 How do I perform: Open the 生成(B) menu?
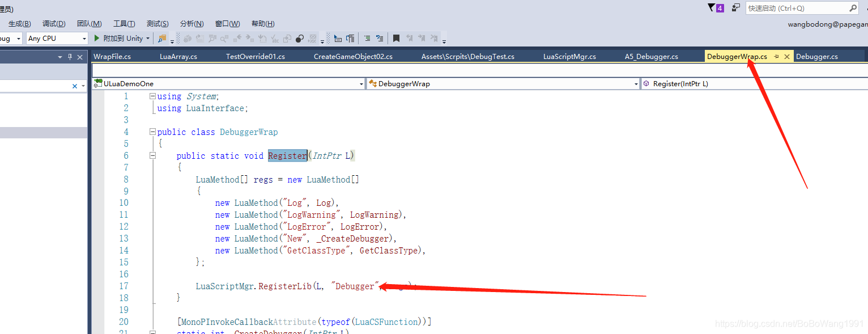[20, 24]
